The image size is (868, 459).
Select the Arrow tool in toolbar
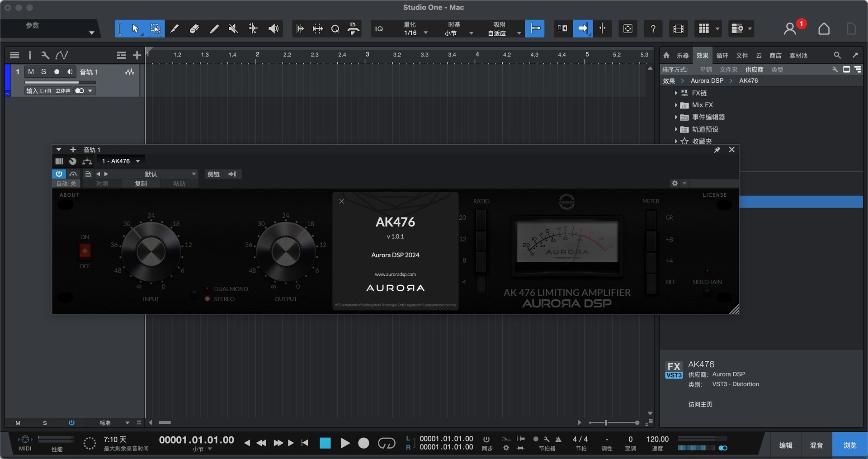[x=135, y=29]
